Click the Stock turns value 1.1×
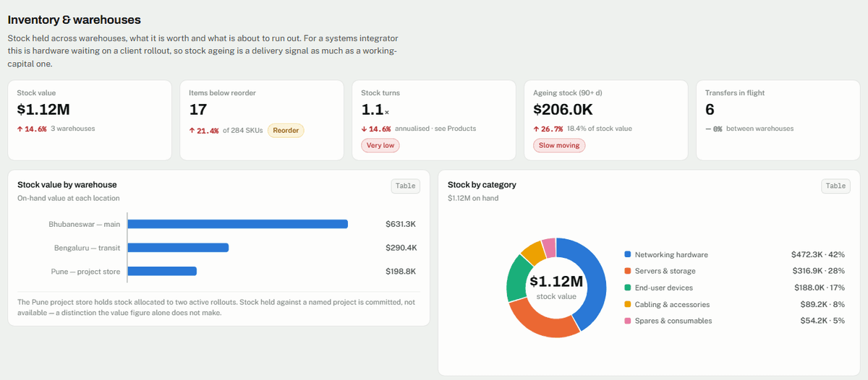Screen dimensions: 868x380 pyautogui.click(x=375, y=110)
